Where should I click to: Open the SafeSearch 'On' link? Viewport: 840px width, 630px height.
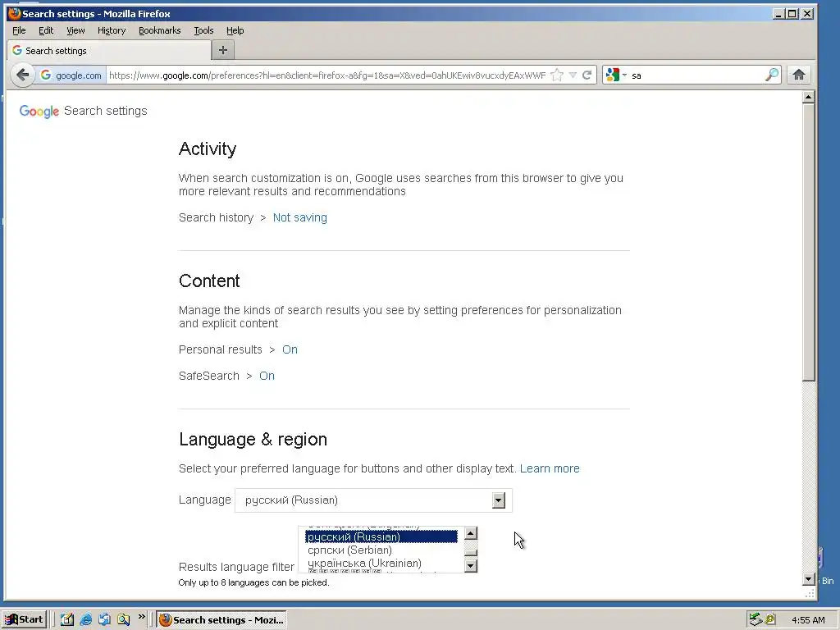pyautogui.click(x=267, y=376)
